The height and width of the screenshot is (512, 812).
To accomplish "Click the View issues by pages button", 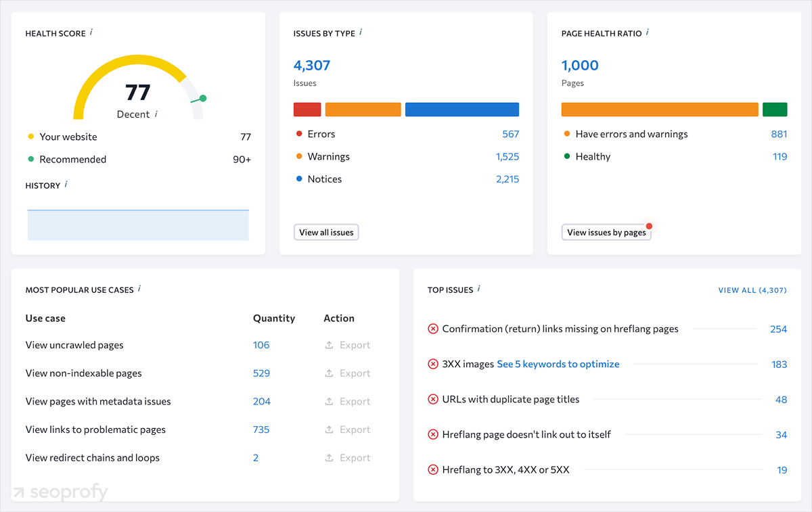I will pyautogui.click(x=606, y=232).
